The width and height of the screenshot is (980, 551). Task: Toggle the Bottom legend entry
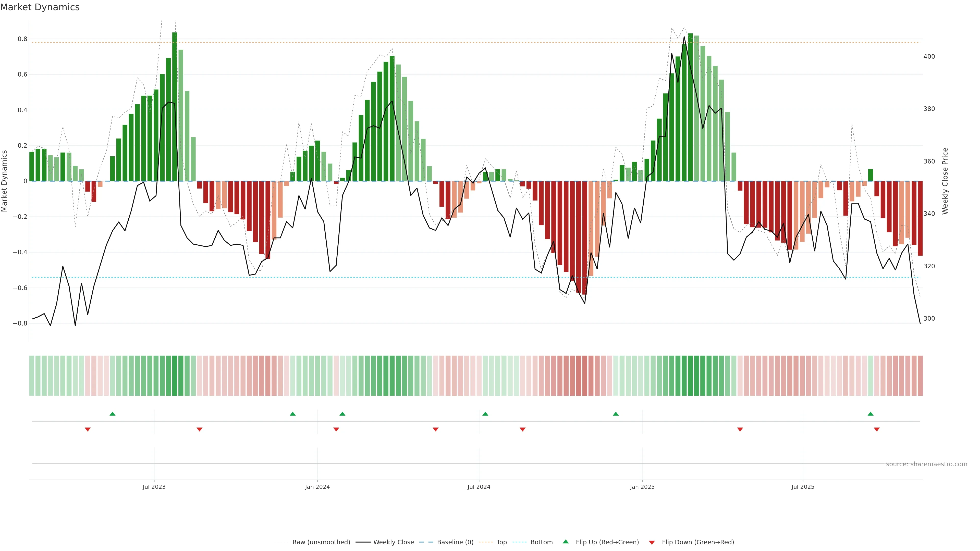(x=541, y=542)
